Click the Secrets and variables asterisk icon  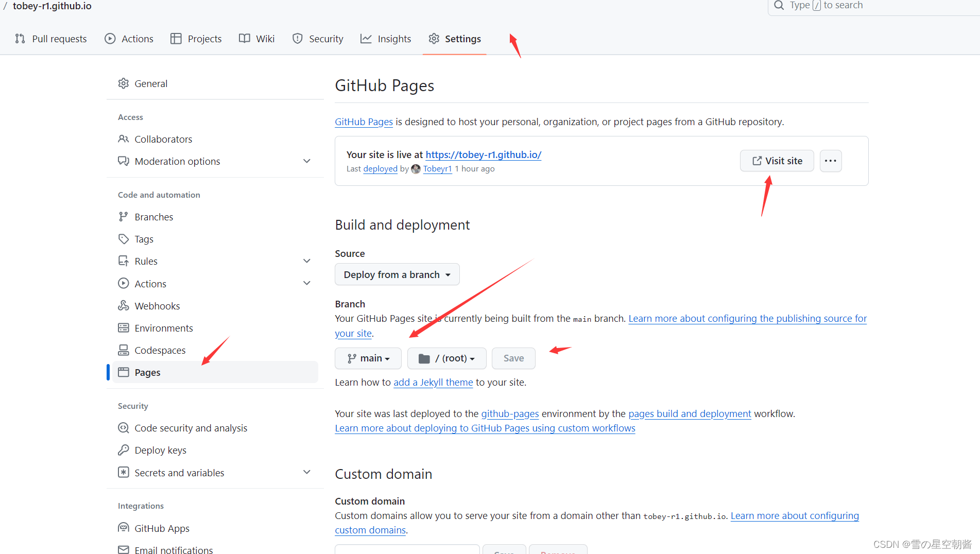coord(124,472)
